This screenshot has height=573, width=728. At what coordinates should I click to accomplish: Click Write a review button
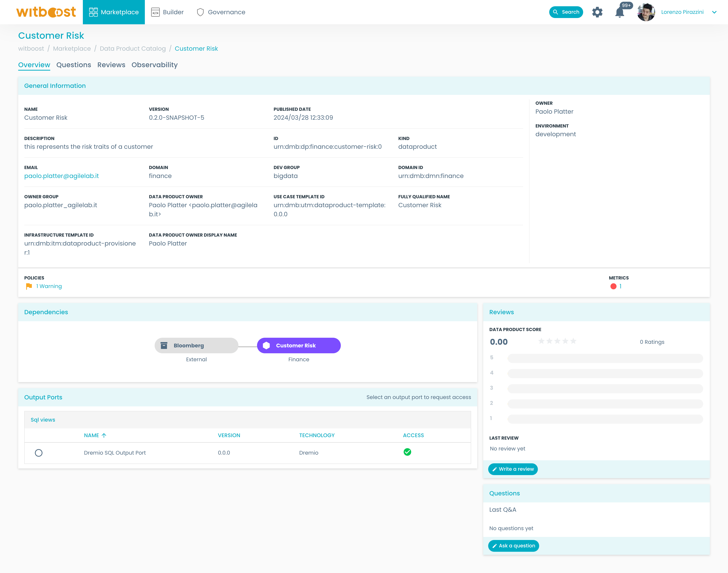[x=512, y=469]
